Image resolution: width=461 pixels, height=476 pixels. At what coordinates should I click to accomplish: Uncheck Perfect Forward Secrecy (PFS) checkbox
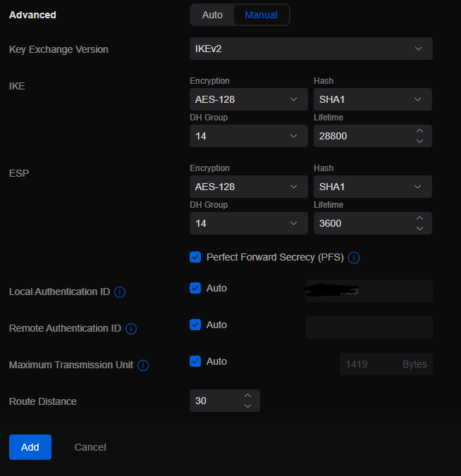[x=195, y=257]
